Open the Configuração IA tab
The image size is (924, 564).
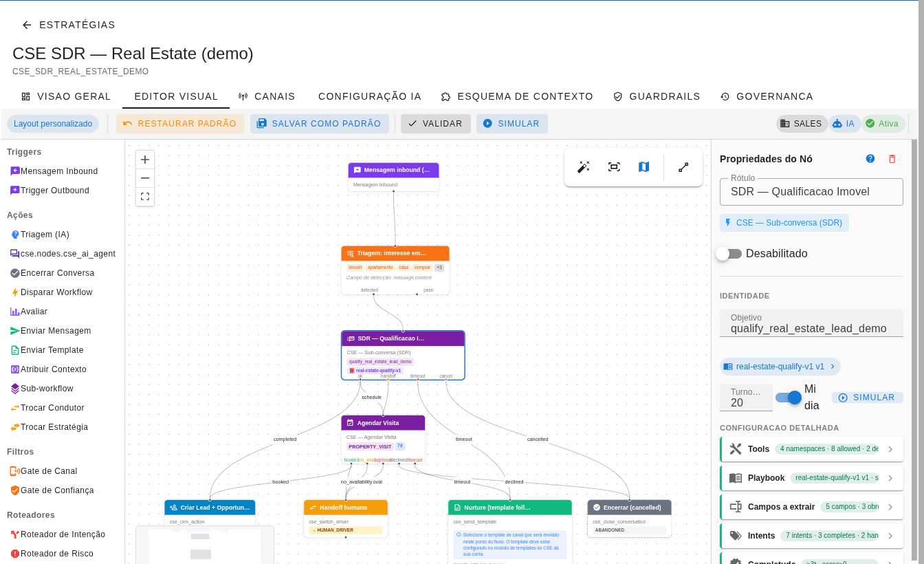coord(370,96)
